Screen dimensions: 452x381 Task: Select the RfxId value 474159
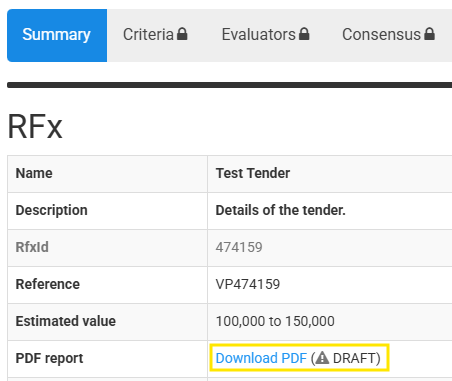click(x=239, y=247)
